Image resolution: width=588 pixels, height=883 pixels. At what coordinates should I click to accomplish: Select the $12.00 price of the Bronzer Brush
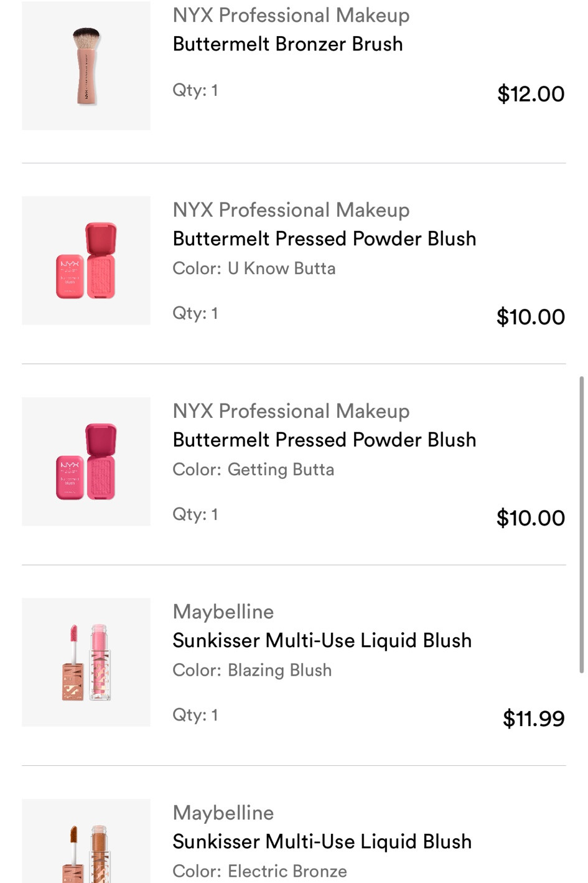coord(530,94)
